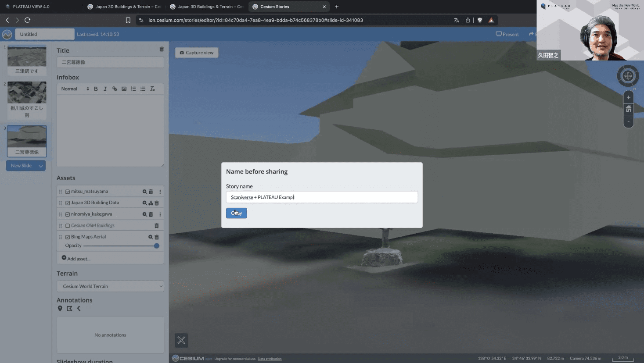
Task: Click the Story name input field
Action: pos(321,197)
